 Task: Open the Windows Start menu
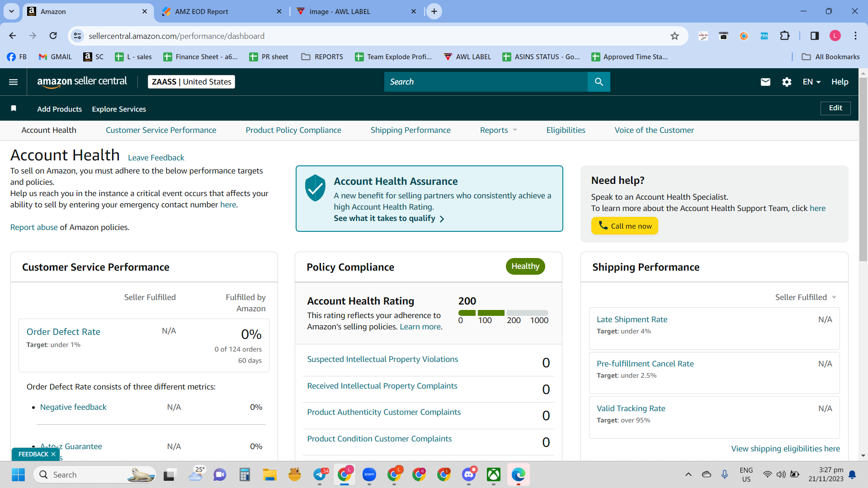18,475
